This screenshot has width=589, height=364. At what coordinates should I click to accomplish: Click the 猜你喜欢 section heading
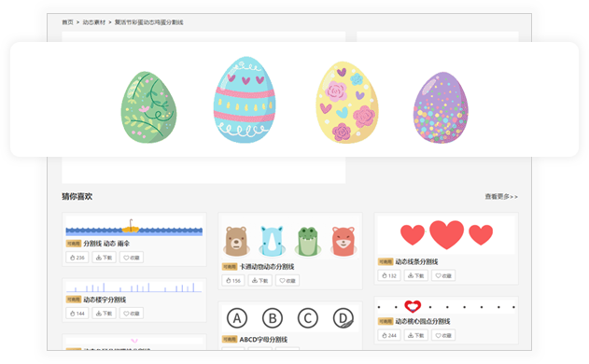[x=77, y=196]
